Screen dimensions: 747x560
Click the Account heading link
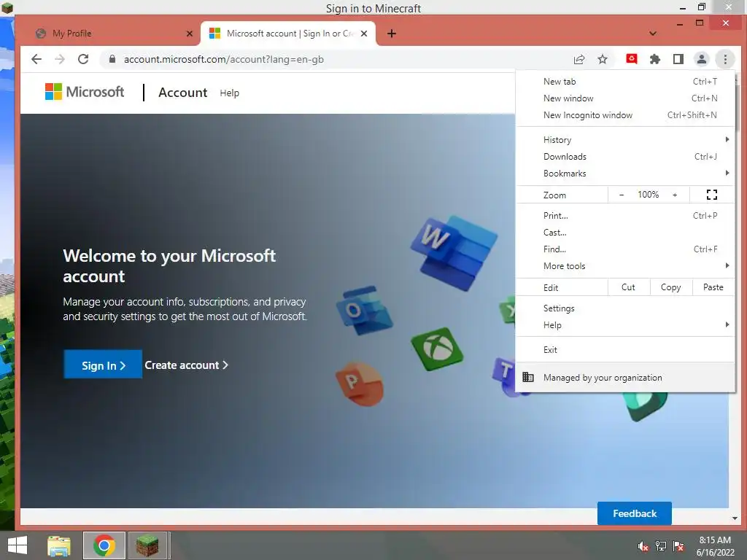183,93
